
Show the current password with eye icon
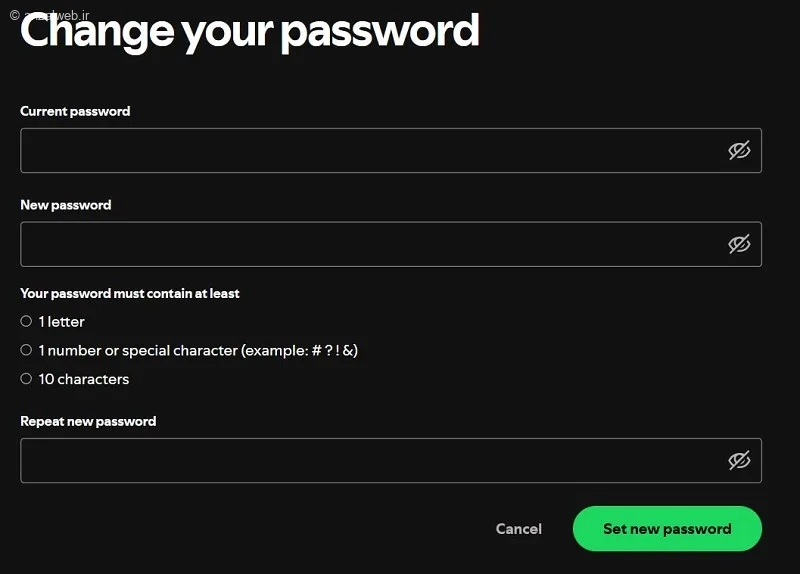pos(739,150)
